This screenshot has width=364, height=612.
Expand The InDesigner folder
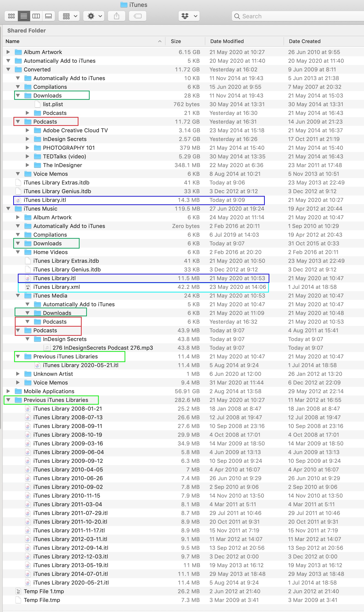[x=27, y=165]
